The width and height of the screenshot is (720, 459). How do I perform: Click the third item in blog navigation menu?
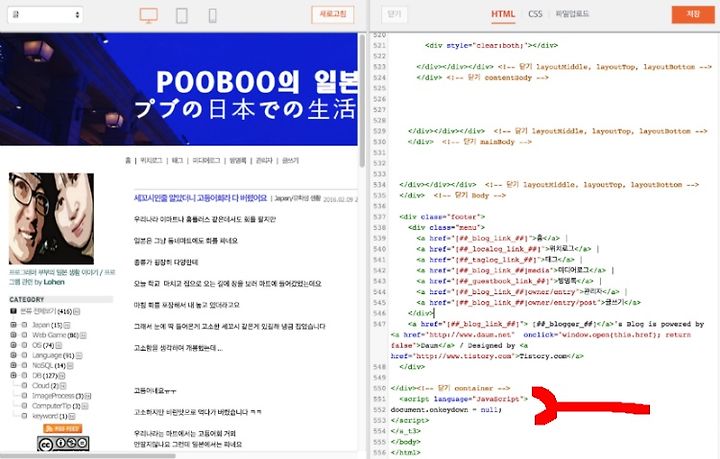click(177, 160)
